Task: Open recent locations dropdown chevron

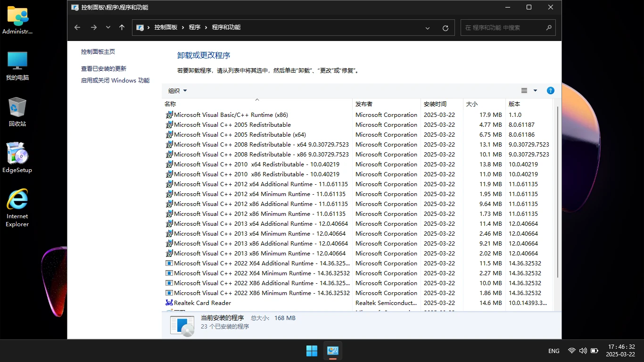Action: [108, 27]
